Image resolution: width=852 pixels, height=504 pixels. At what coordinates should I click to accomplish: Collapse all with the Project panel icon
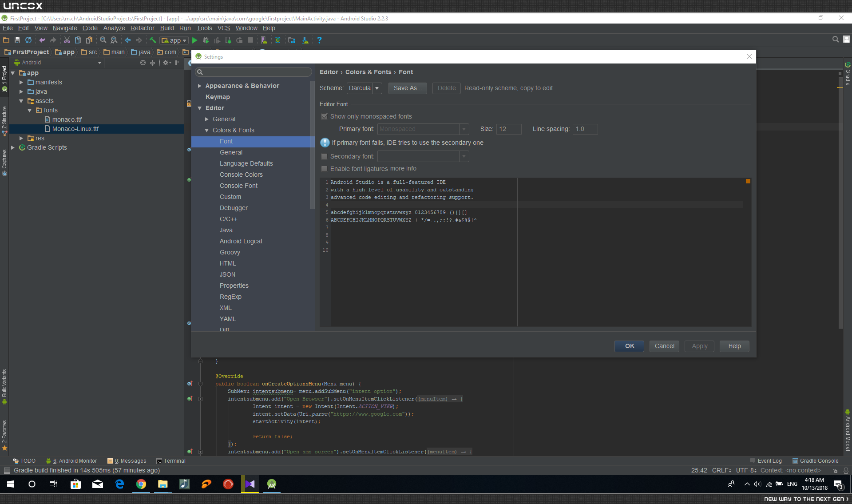point(152,63)
